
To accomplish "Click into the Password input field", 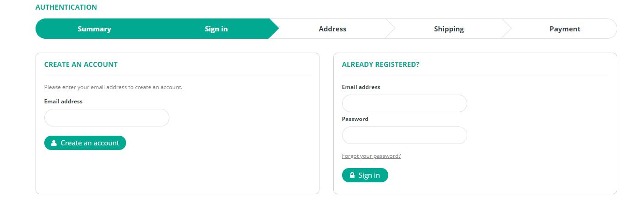I will [404, 135].
